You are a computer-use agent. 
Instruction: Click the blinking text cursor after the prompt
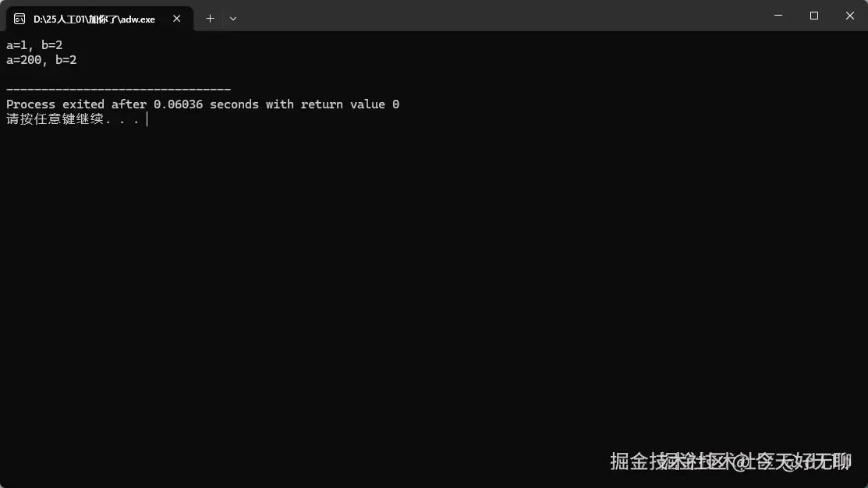tap(147, 119)
